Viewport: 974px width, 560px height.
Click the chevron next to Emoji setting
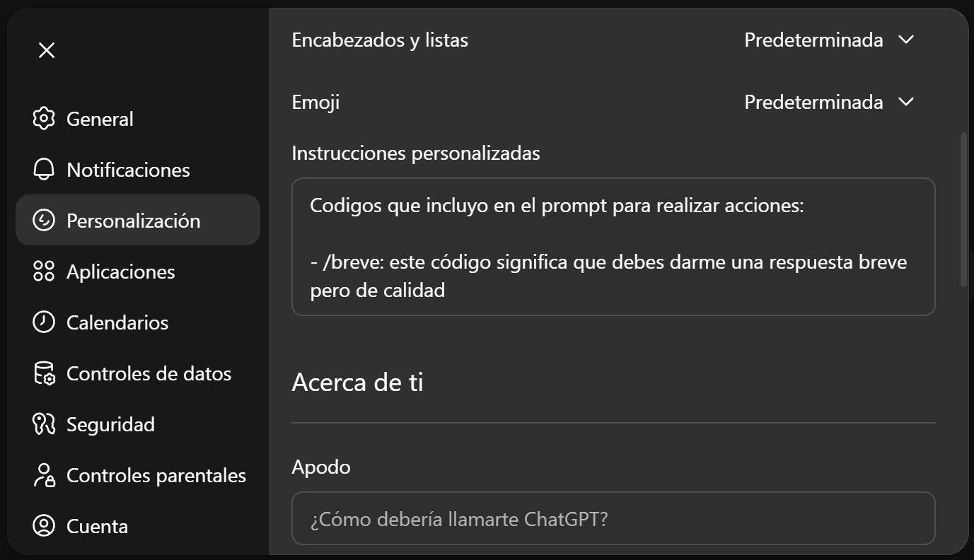(x=906, y=103)
